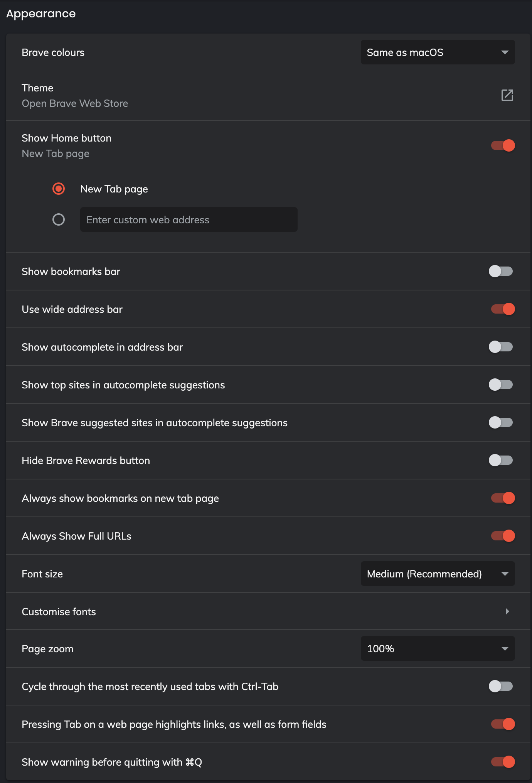Toggle Show top sites in autocomplete suggestions
Image resolution: width=532 pixels, height=783 pixels.
[501, 385]
